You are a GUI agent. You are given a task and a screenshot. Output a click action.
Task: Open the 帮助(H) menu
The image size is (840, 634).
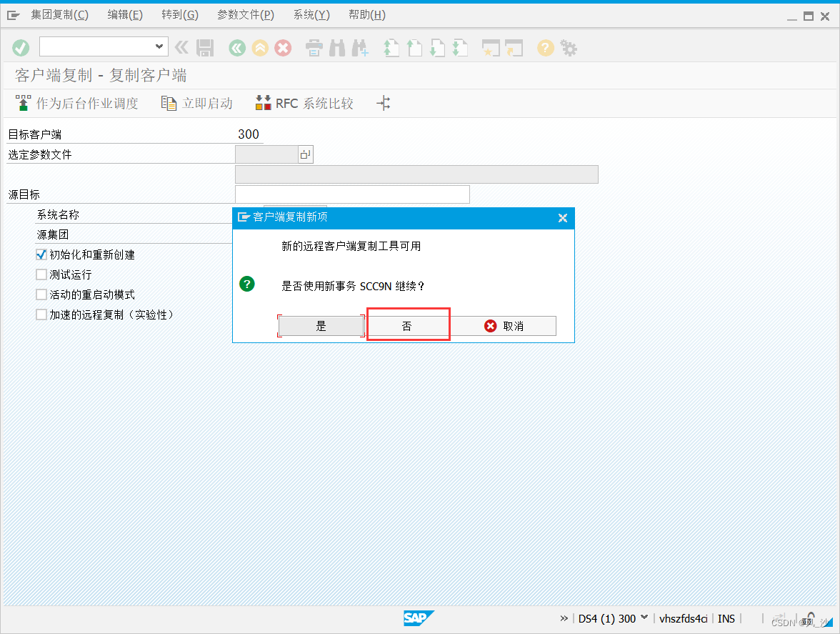tap(367, 15)
